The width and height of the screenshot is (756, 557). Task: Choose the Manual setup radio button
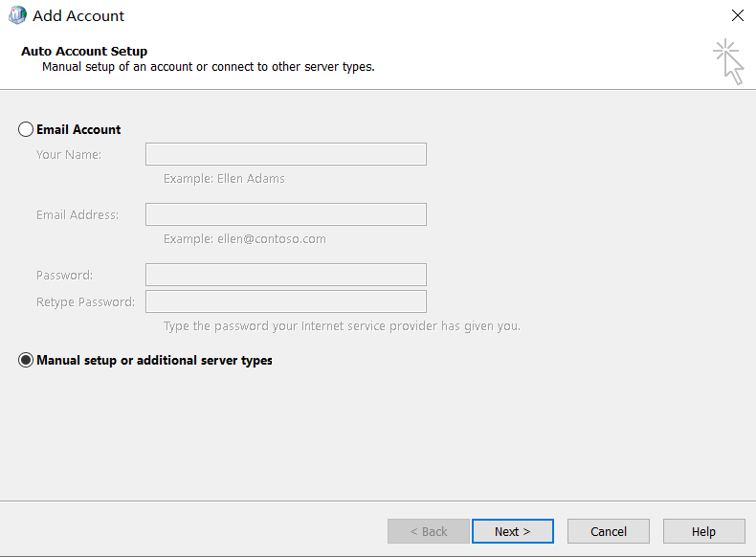[x=26, y=361]
